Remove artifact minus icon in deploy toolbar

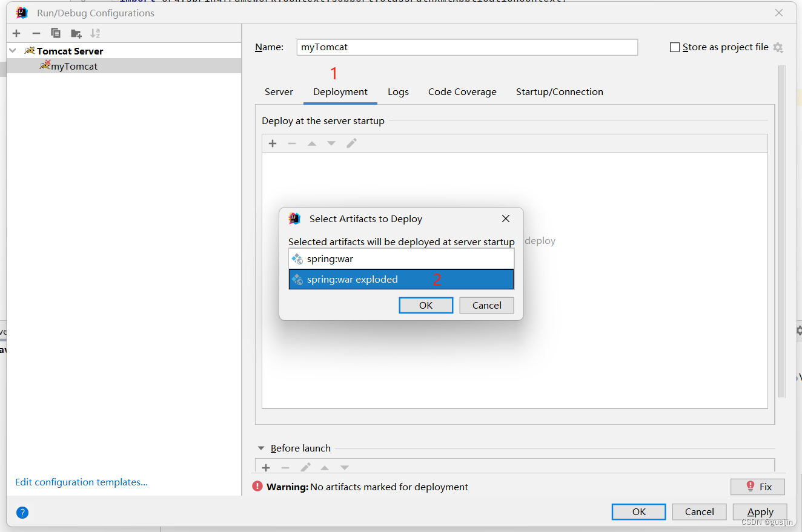[x=292, y=143]
